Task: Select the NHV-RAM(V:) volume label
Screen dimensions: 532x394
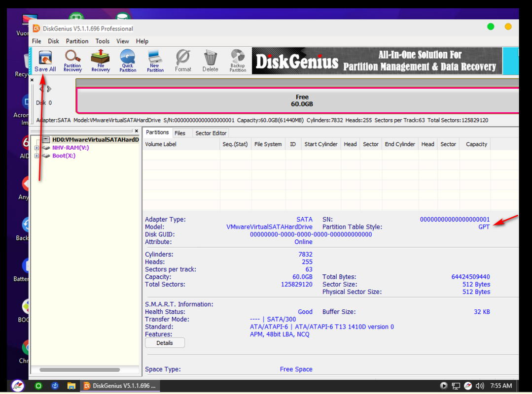Action: coord(71,148)
